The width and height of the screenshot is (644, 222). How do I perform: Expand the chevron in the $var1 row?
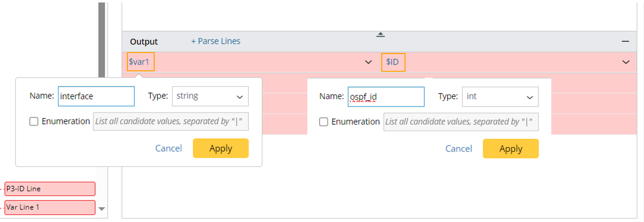pyautogui.click(x=368, y=62)
